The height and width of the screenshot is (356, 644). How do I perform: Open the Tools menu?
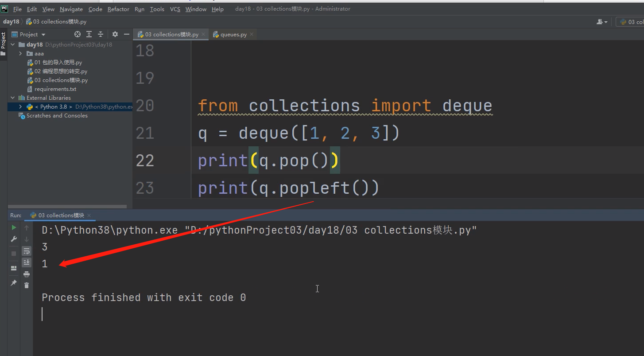(157, 9)
